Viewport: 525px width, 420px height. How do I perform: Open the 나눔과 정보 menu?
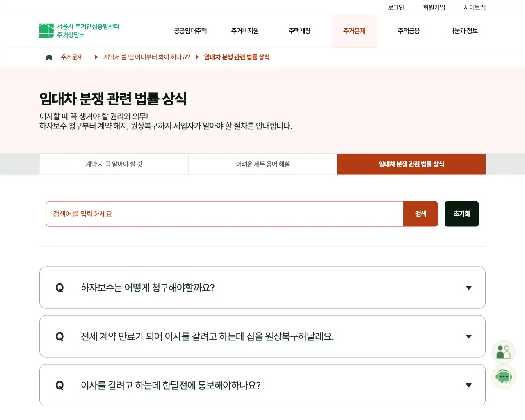[463, 31]
